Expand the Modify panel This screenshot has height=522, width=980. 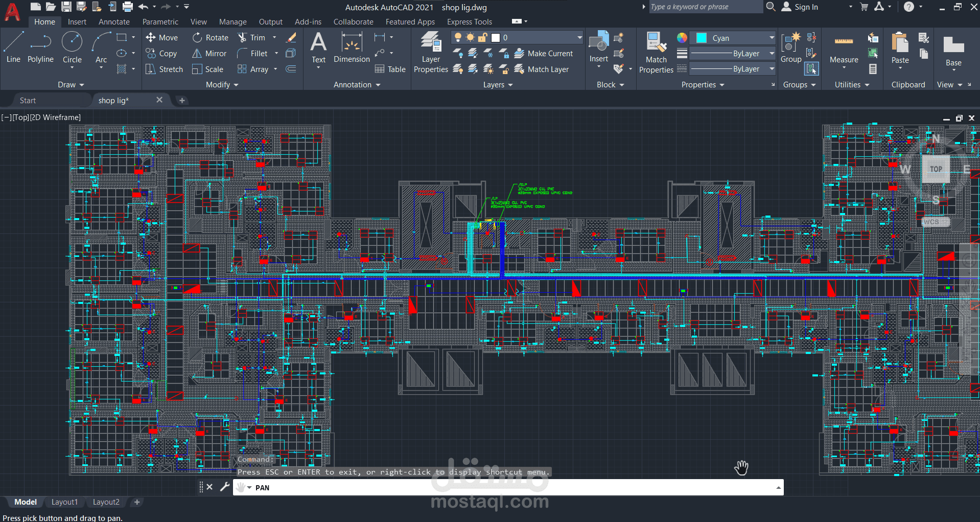222,85
